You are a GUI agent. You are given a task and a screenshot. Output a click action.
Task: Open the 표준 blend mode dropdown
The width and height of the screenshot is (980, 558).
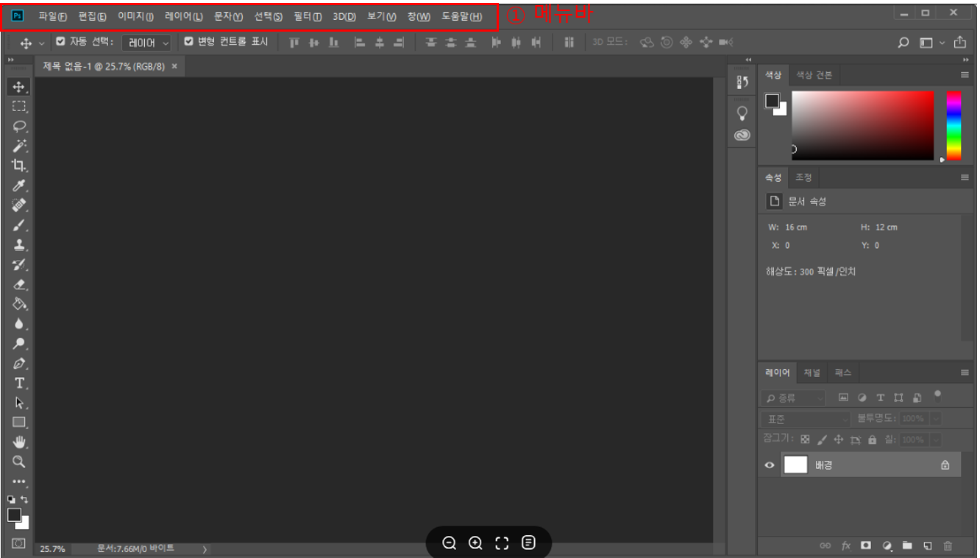806,419
